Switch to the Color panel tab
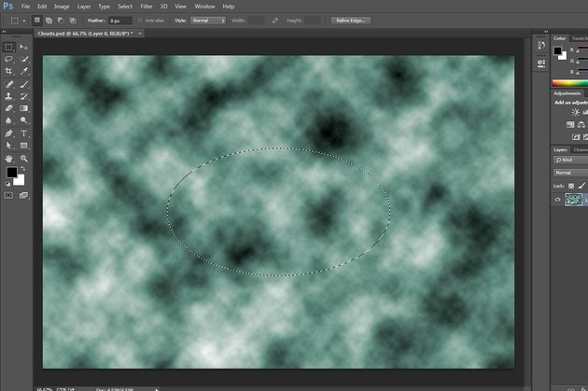 [x=559, y=38]
